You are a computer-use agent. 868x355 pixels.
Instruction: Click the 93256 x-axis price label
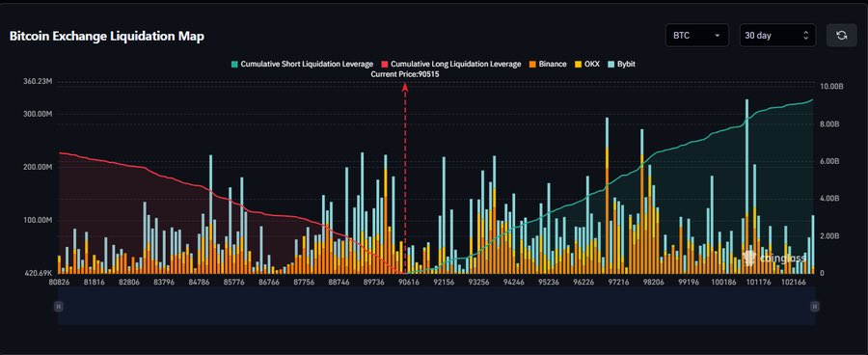pyautogui.click(x=478, y=282)
